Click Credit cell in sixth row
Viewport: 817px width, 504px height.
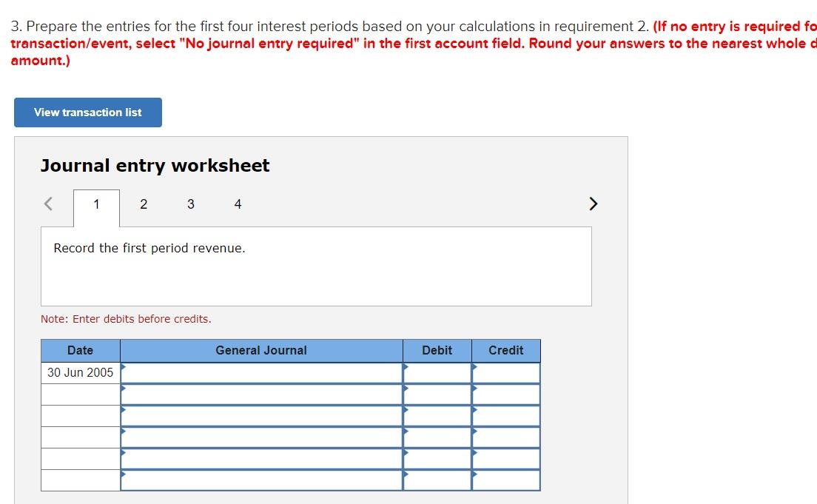pyautogui.click(x=506, y=480)
